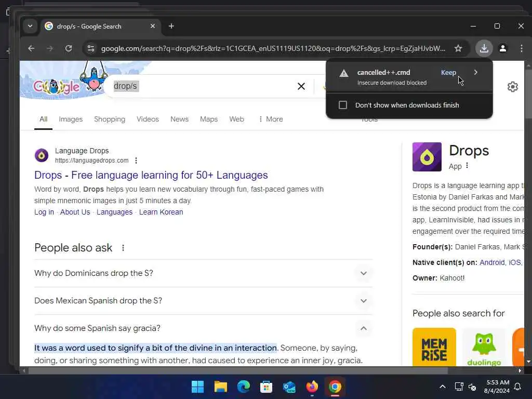Click the Founder(s): label in knowledge panel
The height and width of the screenshot is (399, 532).
(432, 247)
